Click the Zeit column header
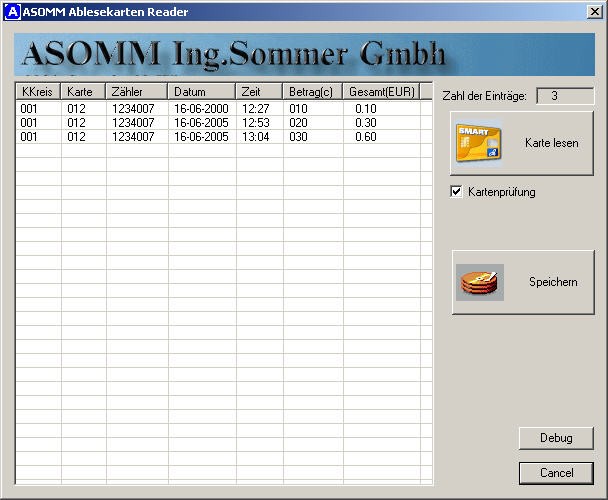This screenshot has width=608, height=500. [x=259, y=92]
